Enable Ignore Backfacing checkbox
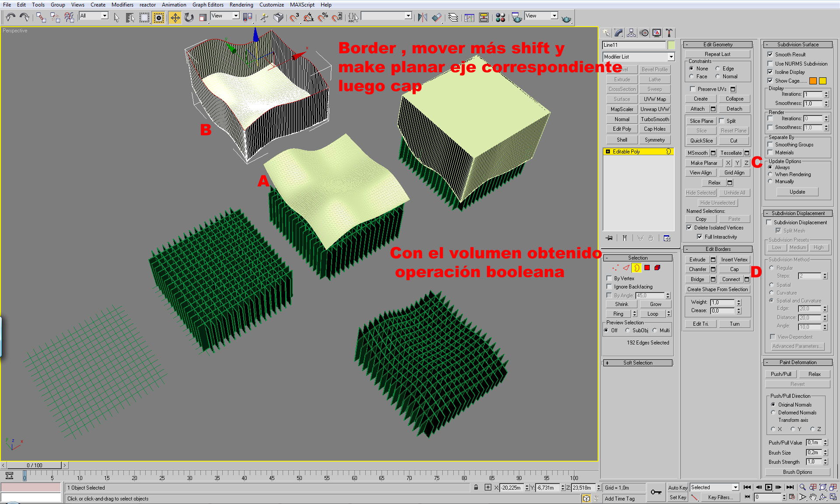This screenshot has width=840, height=504. tap(609, 287)
